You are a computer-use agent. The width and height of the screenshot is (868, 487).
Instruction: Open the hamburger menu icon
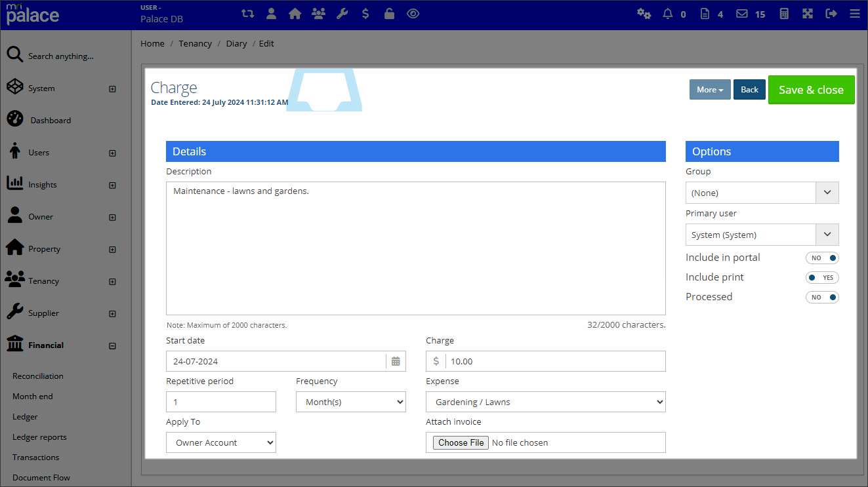coord(854,13)
